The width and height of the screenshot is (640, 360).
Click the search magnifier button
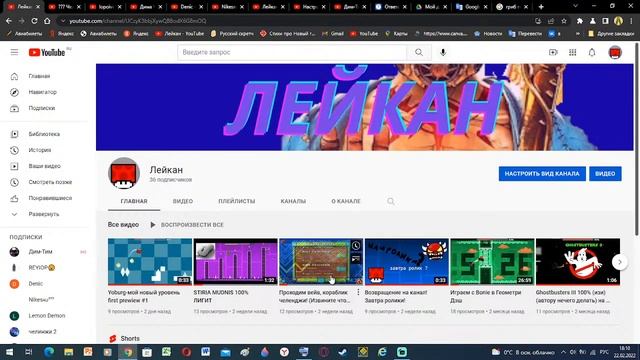(419, 52)
